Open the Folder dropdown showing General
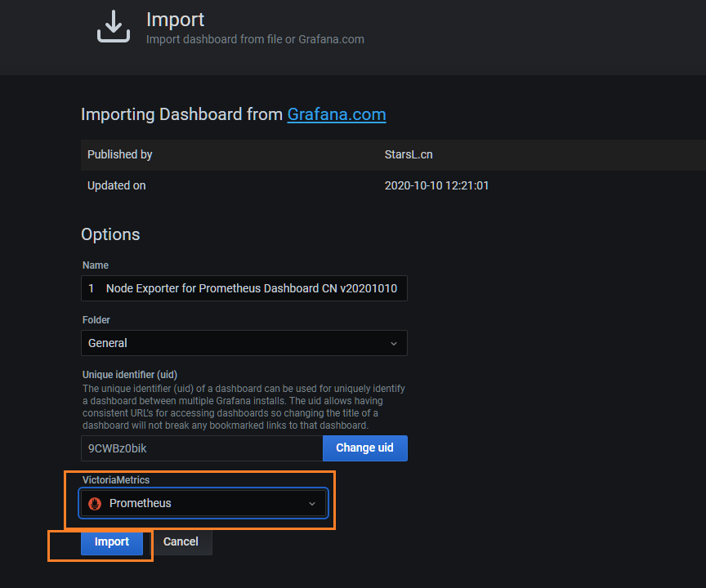 tap(244, 343)
